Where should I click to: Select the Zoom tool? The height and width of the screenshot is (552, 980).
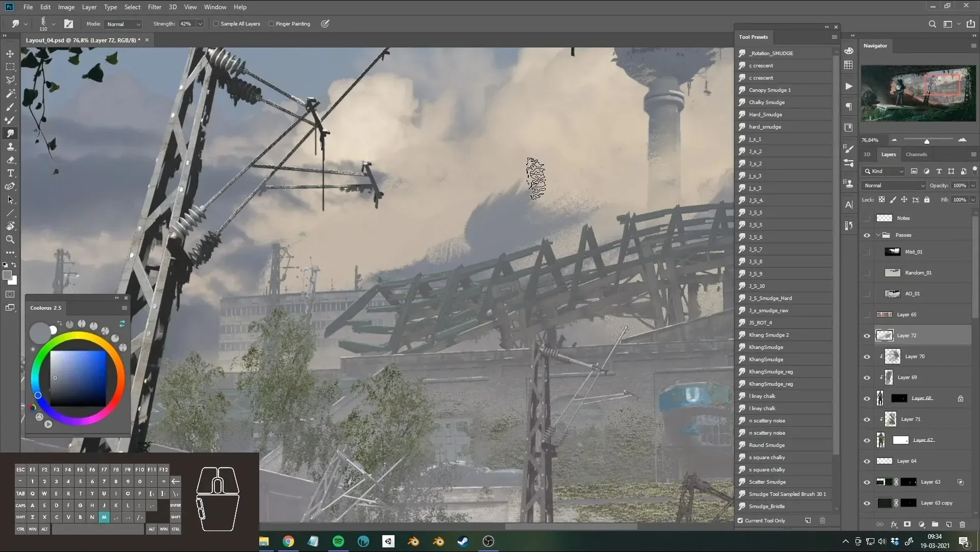(x=10, y=239)
